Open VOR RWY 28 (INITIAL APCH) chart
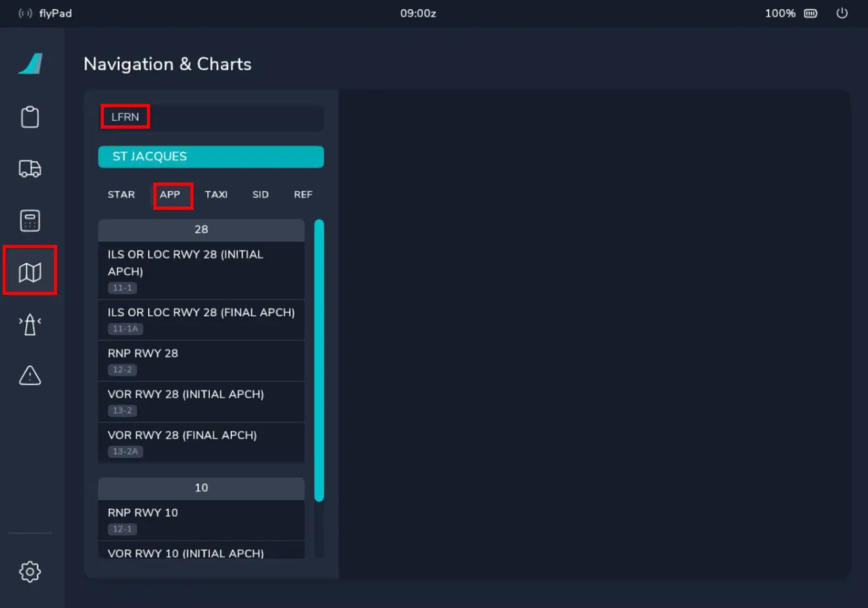 coord(201,402)
